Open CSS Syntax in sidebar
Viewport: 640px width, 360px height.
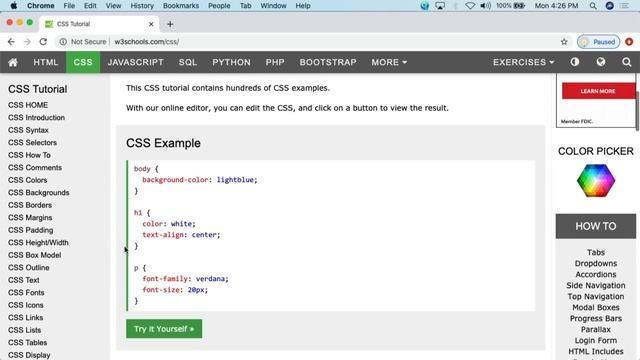tap(28, 130)
